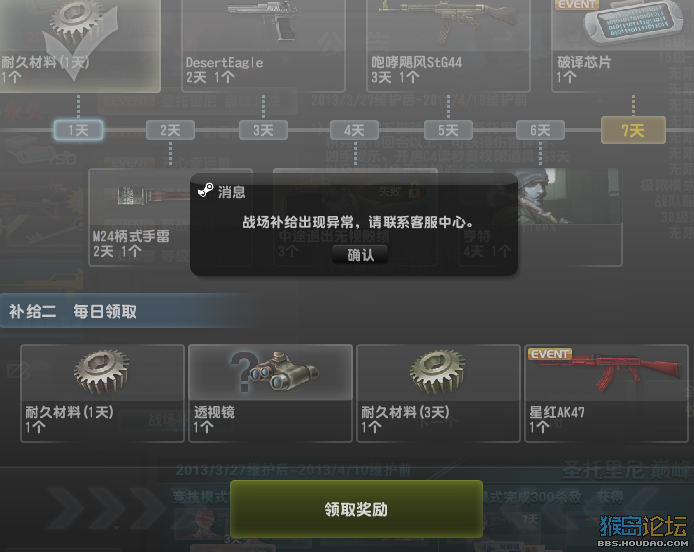Select the 3天 day marker
The height and width of the screenshot is (552, 694).
point(263,130)
